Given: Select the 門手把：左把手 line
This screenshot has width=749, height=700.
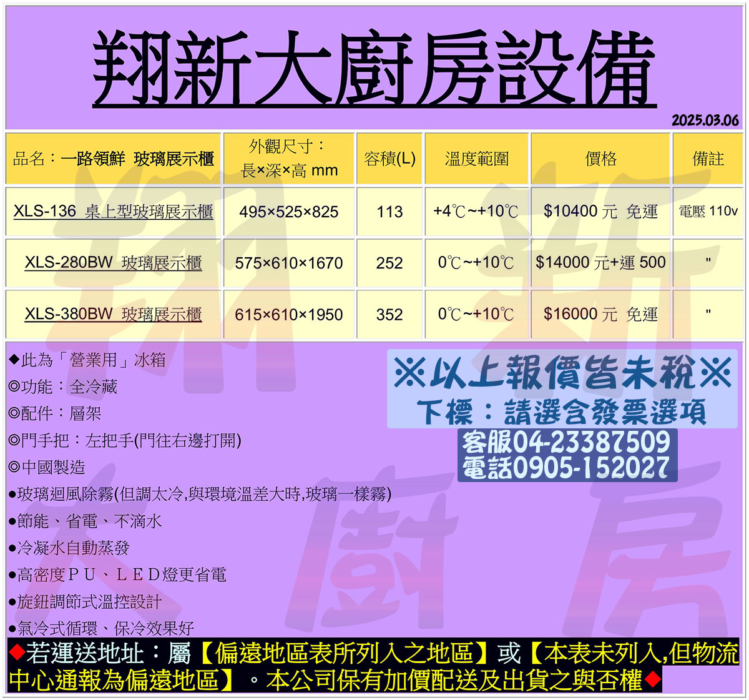Looking at the screenshot, I should click(x=125, y=440).
